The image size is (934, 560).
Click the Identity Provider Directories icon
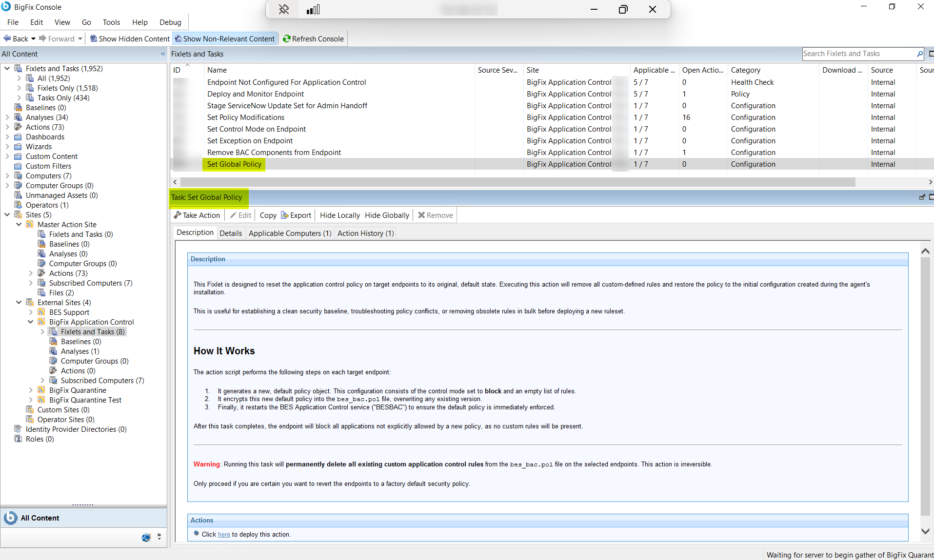tap(19, 429)
